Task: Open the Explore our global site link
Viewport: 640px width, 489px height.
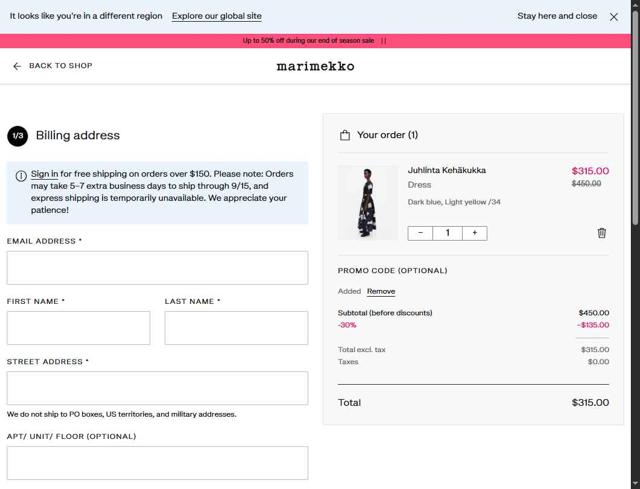Action: (x=217, y=16)
